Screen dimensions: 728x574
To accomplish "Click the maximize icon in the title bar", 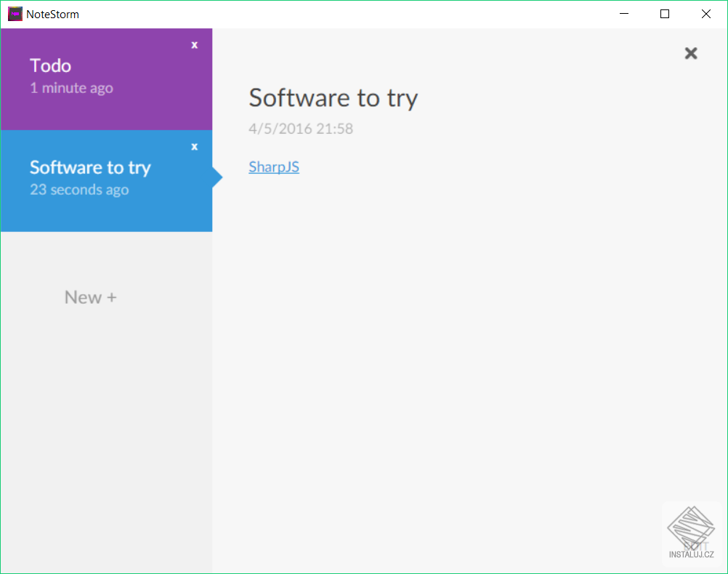I will click(x=664, y=13).
